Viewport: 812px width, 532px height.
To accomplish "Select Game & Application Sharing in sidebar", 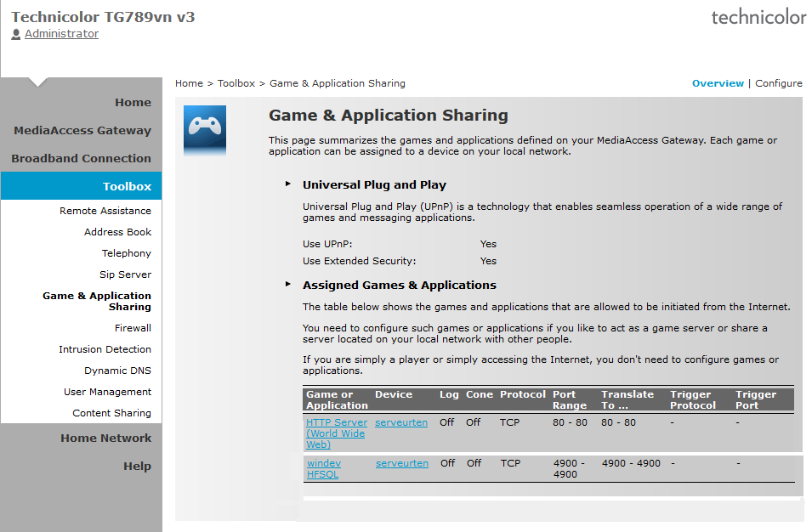I will pyautogui.click(x=97, y=301).
